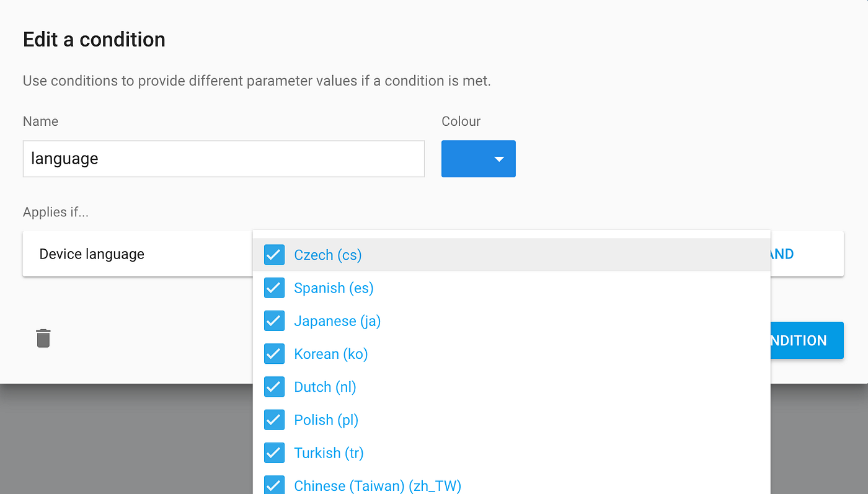Click the AND button
Viewport: 868px width, 494px height.
[782, 254]
